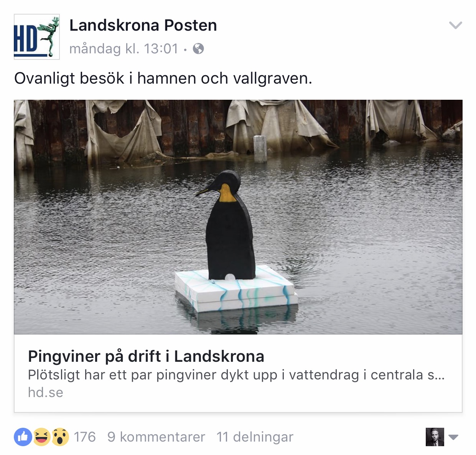Select the blue thumbs-up Like reaction icon
Screen dimensions: 476x455
click(x=23, y=437)
